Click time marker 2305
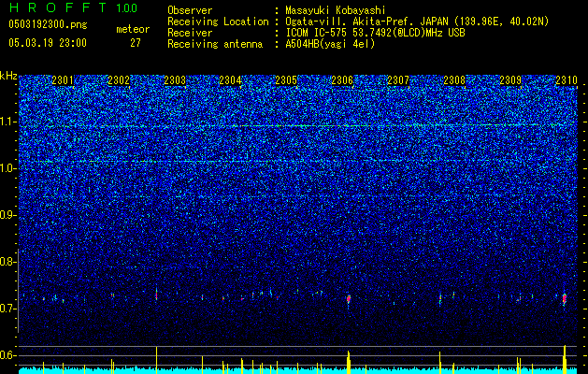The height and width of the screenshot is (374, 588). coord(286,80)
